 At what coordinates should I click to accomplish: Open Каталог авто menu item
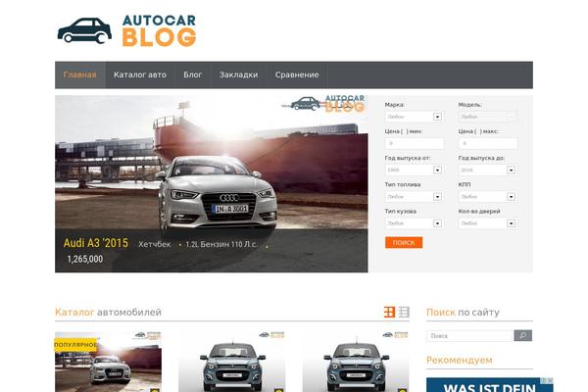pyautogui.click(x=140, y=74)
